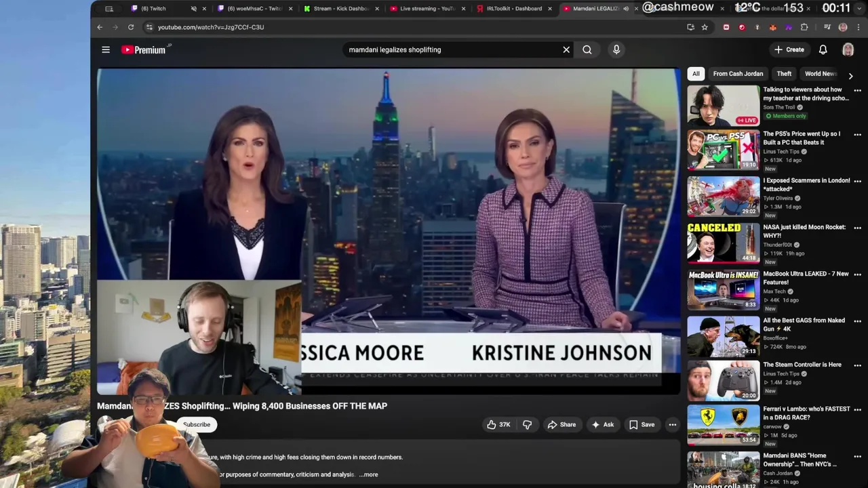Switch to the IRLToolkit - Dashboard tab
This screenshot has width=868, height=488.
513,9
